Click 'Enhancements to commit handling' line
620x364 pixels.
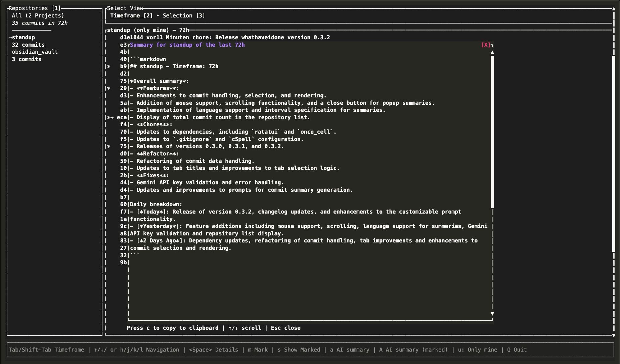point(228,95)
